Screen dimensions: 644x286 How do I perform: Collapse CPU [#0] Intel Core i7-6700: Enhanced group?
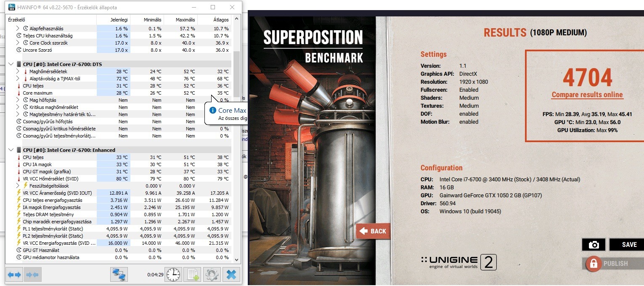click(x=11, y=150)
